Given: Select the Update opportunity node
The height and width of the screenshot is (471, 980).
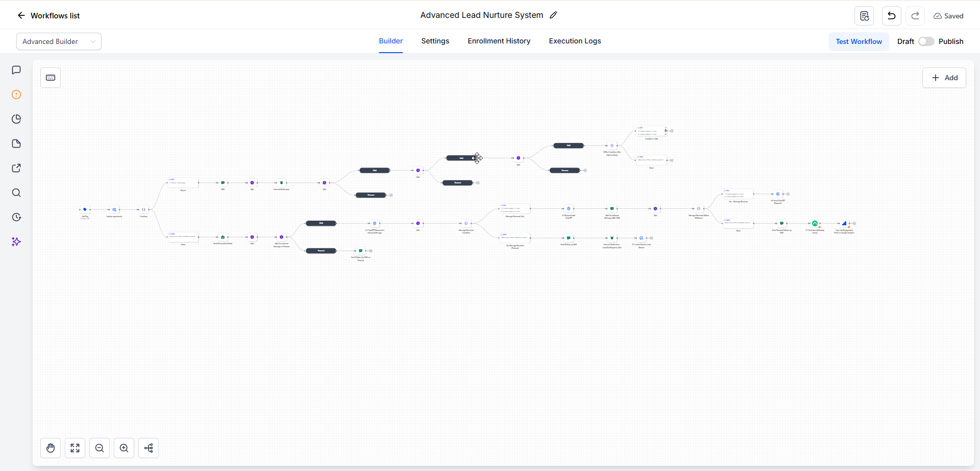Looking at the screenshot, I should pyautogui.click(x=114, y=209).
